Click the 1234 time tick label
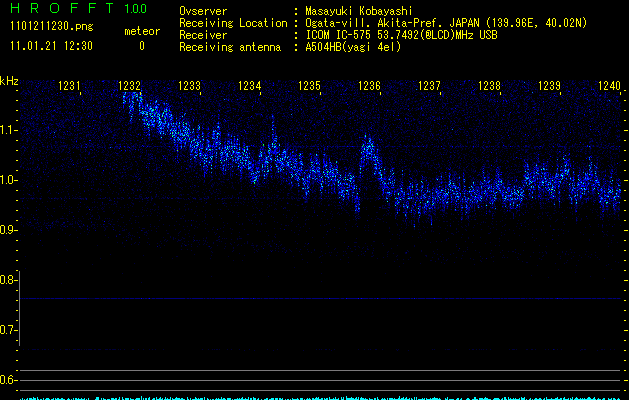 pos(250,87)
